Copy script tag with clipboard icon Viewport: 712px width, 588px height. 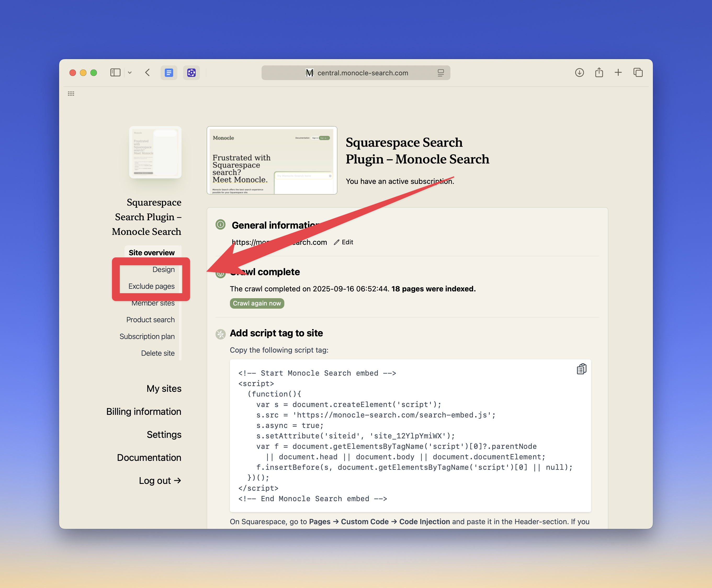click(581, 369)
